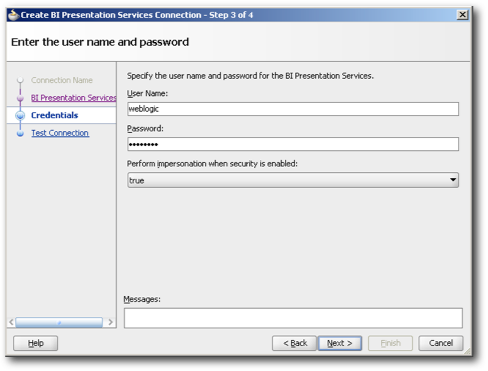This screenshot has width=488, height=371.
Task: Click the right arrow of steps scrollbar
Action: [110, 322]
